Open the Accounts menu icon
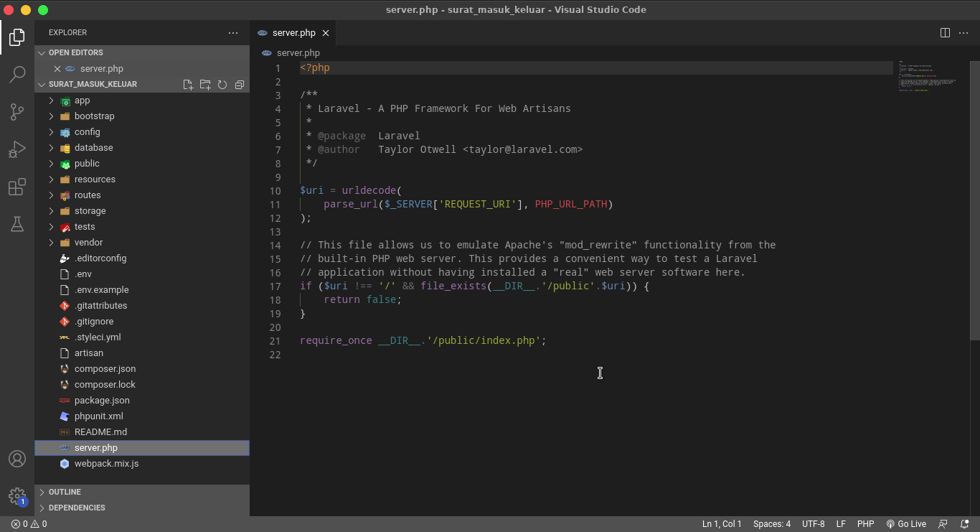Screen dimensions: 980x532 click(17, 459)
